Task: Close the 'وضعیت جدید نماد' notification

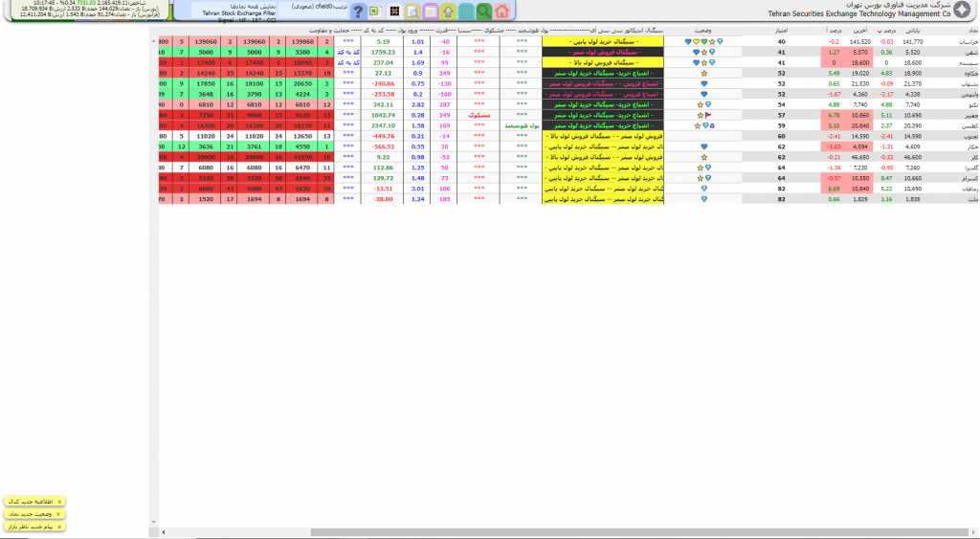Action: click(x=59, y=514)
